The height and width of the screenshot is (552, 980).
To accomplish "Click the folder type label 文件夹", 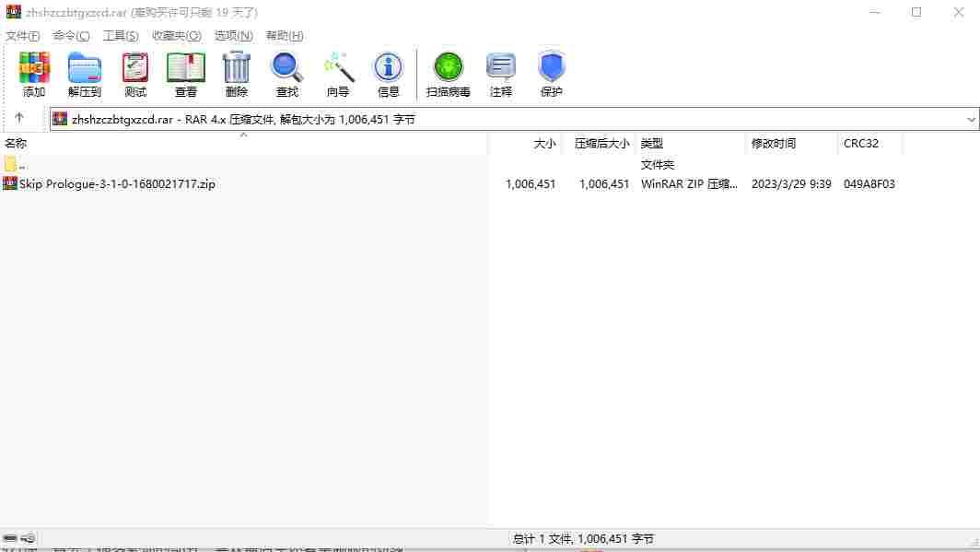I will [x=658, y=165].
